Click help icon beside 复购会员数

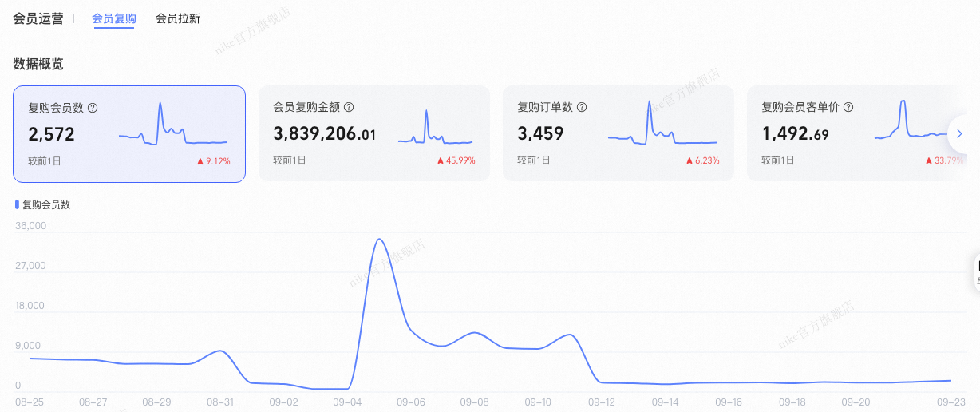[x=93, y=108]
